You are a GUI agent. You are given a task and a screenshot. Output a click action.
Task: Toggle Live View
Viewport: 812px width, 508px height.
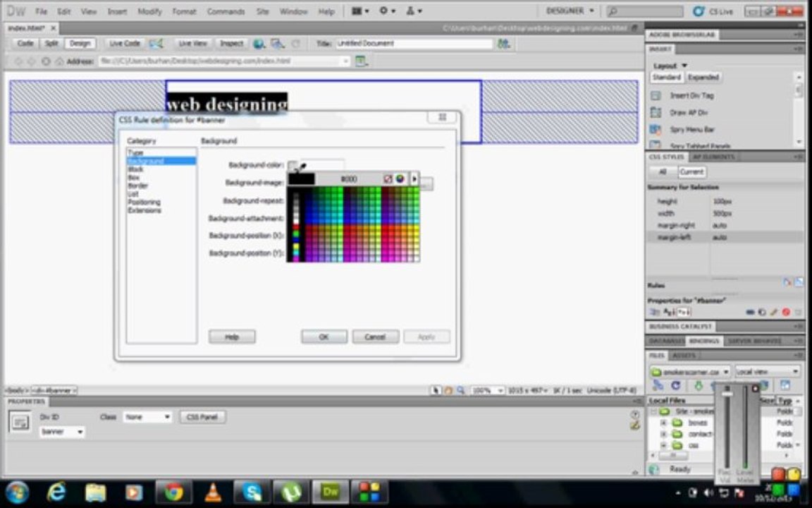tap(192, 44)
